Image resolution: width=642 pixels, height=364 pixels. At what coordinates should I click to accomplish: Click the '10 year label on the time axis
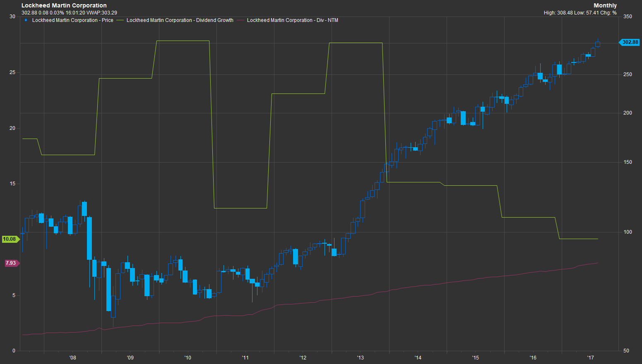click(188, 358)
